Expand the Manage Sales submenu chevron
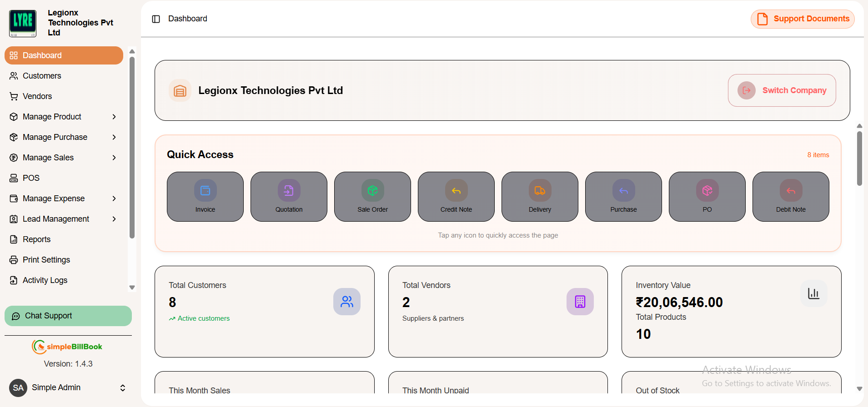The height and width of the screenshot is (407, 868). (114, 158)
